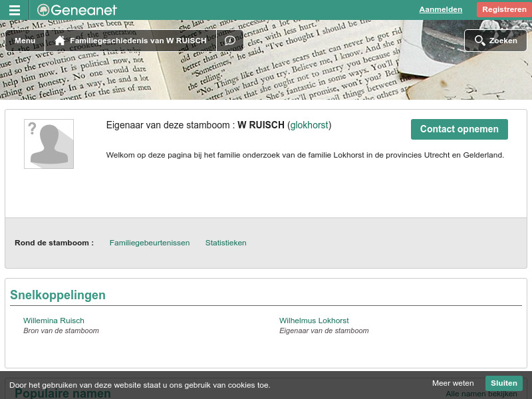532x399 pixels.
Task: Open the Menu button in the dark toolbar
Action: click(25, 41)
